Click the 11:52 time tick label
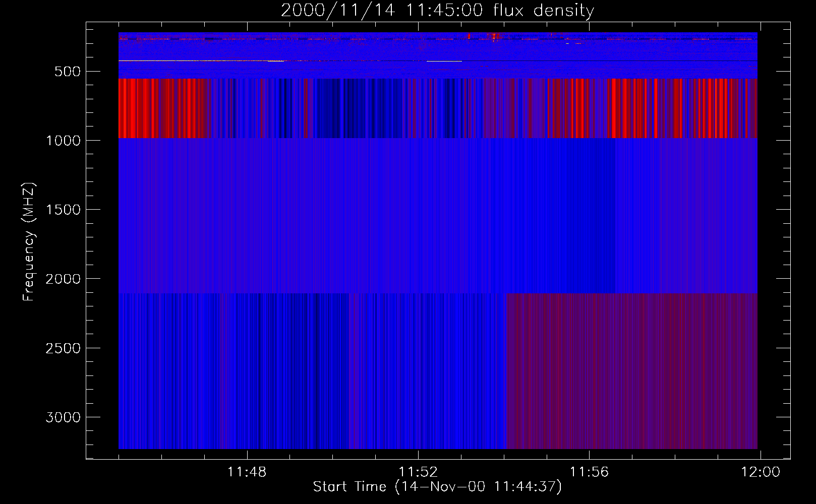 point(418,472)
